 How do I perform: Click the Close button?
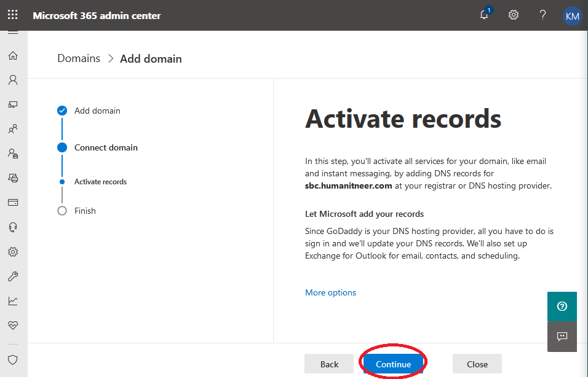click(477, 364)
